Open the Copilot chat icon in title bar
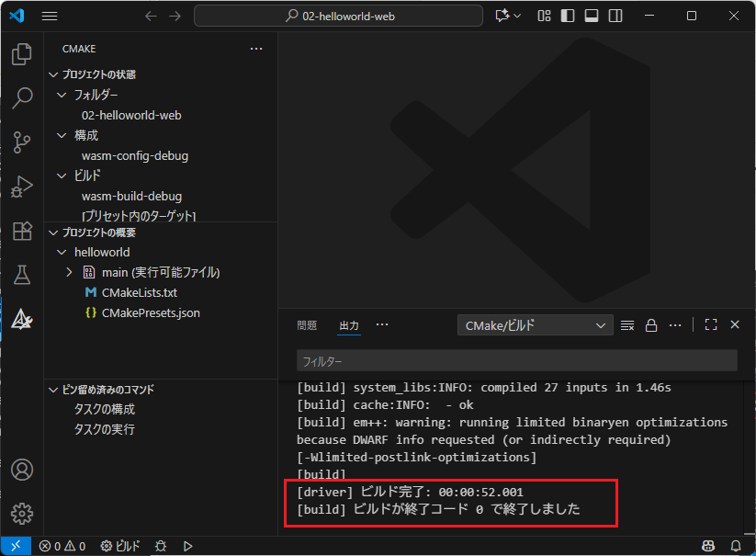Viewport: 756px width, 556px height. (502, 16)
